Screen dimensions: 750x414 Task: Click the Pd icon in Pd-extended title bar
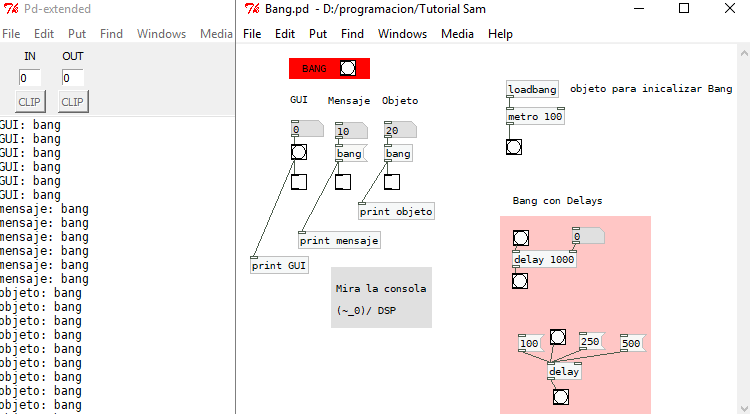tap(11, 9)
